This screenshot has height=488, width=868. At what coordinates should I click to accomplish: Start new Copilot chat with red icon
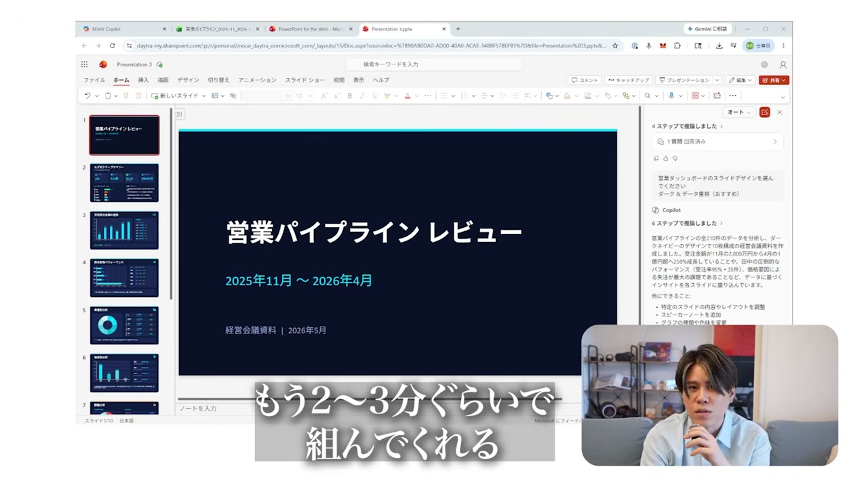765,113
